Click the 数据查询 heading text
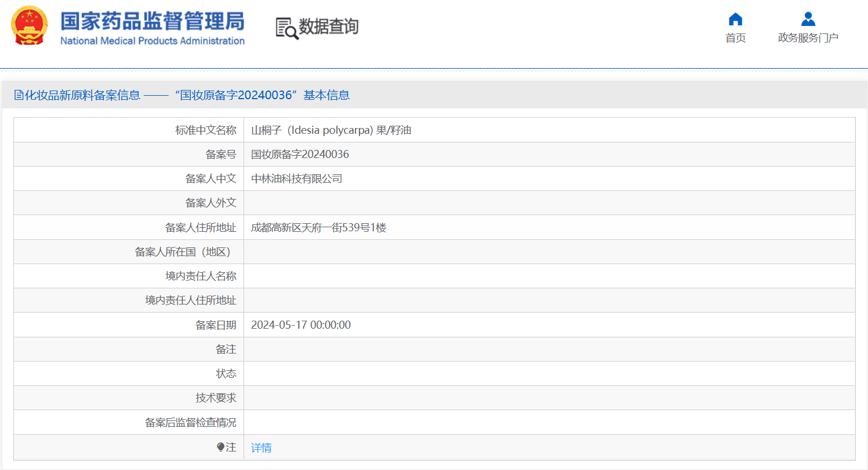868x470 pixels. 328,27
